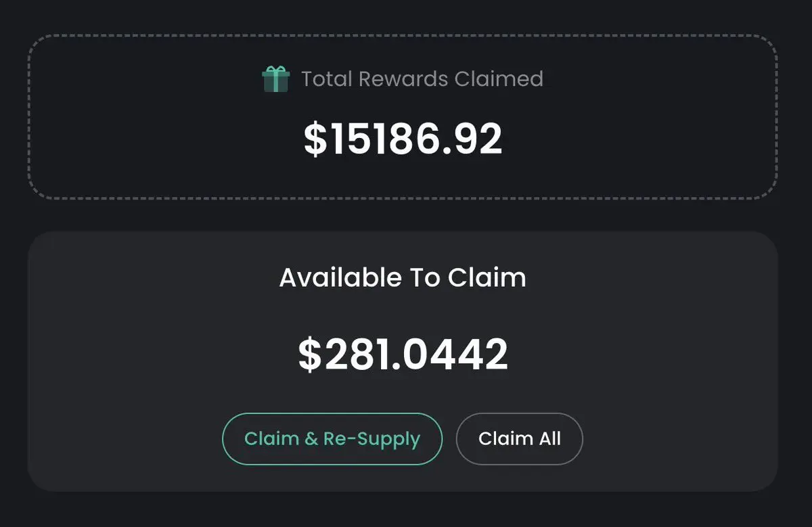Claim rewards and re-supply them
Viewport: 812px width, 527px height.
332,438
